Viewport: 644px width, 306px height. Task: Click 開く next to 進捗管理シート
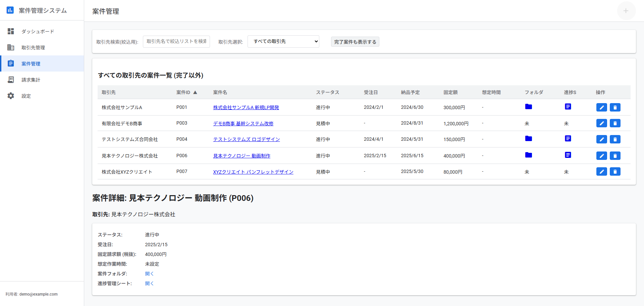pyautogui.click(x=149, y=283)
